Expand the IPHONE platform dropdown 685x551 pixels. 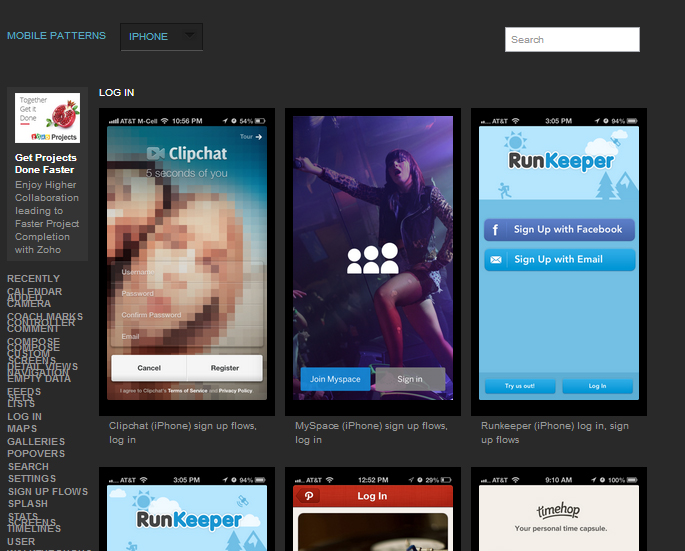pyautogui.click(x=161, y=37)
